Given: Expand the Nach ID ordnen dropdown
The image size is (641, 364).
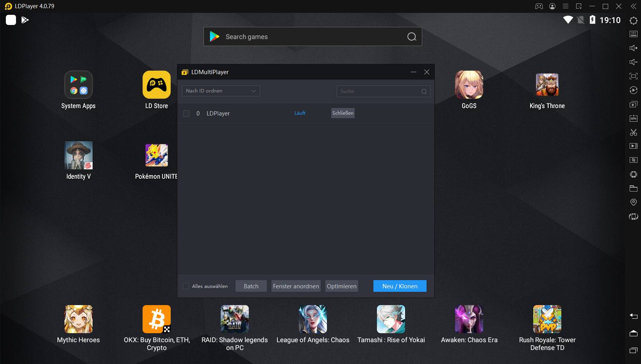Looking at the screenshot, I should click(221, 91).
